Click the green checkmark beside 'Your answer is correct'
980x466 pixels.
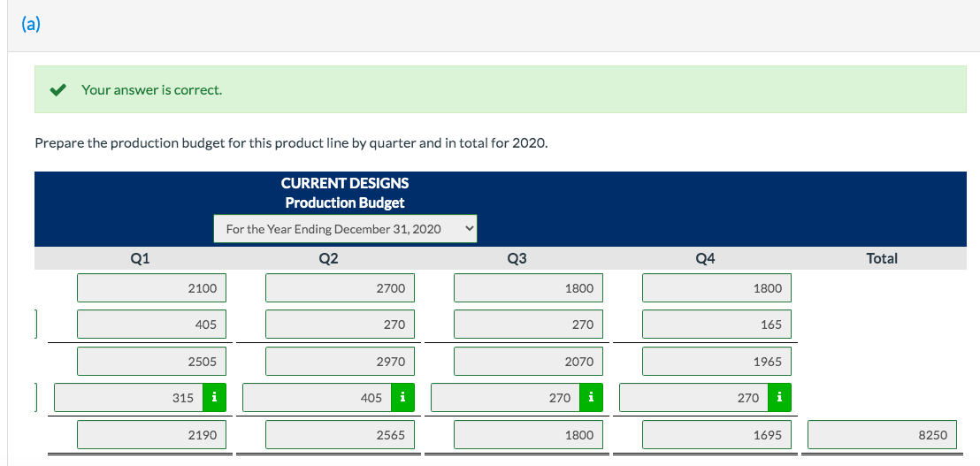[58, 90]
